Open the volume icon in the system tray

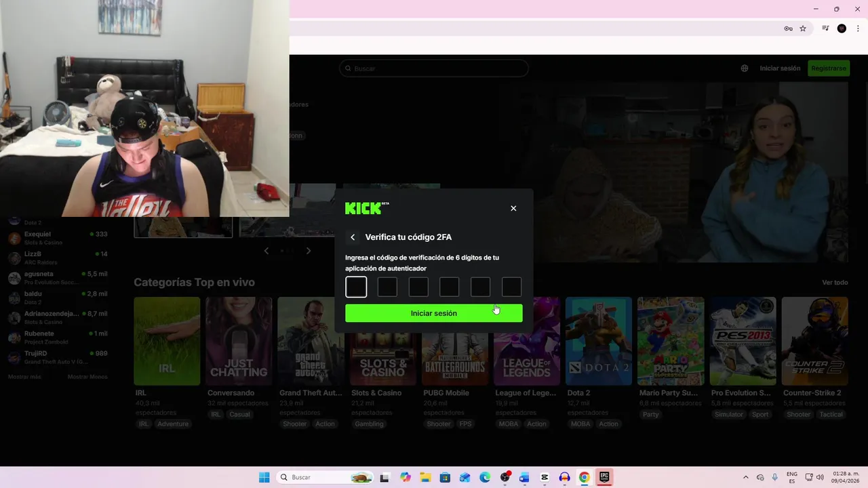[821, 477]
